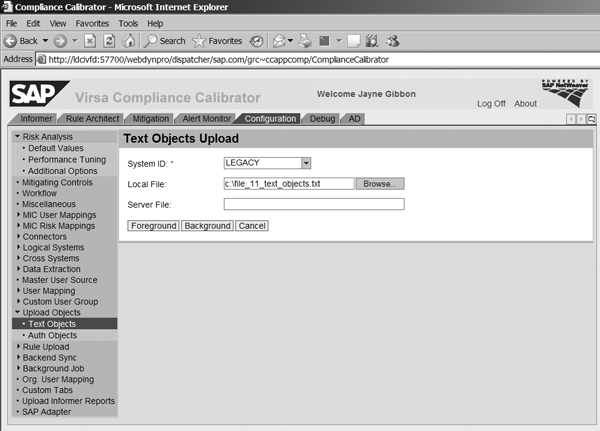Click the browser Back button
The height and width of the screenshot is (431, 600).
click(22, 41)
